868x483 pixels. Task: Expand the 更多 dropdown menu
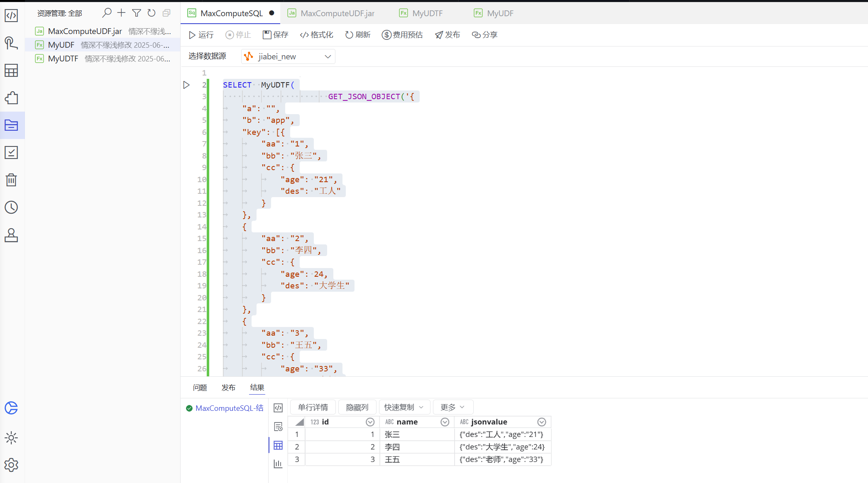453,407
